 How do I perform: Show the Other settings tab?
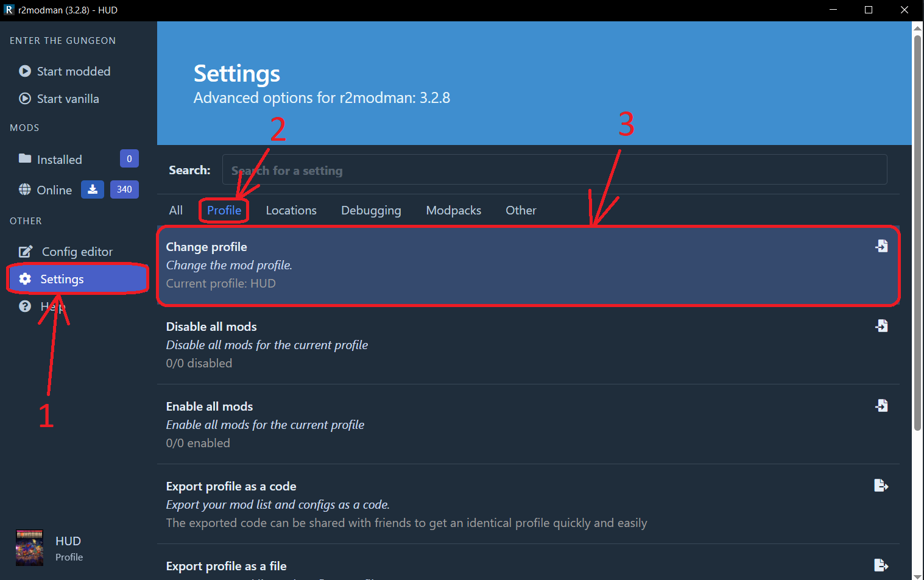click(521, 210)
